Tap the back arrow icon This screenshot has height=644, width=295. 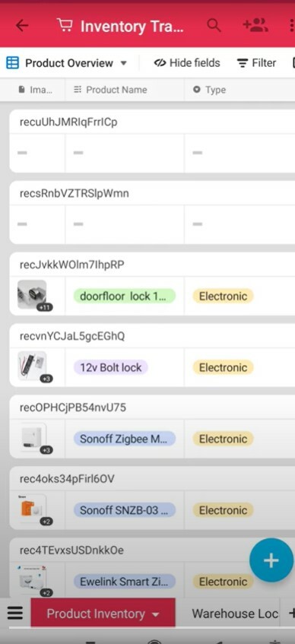pos(22,25)
